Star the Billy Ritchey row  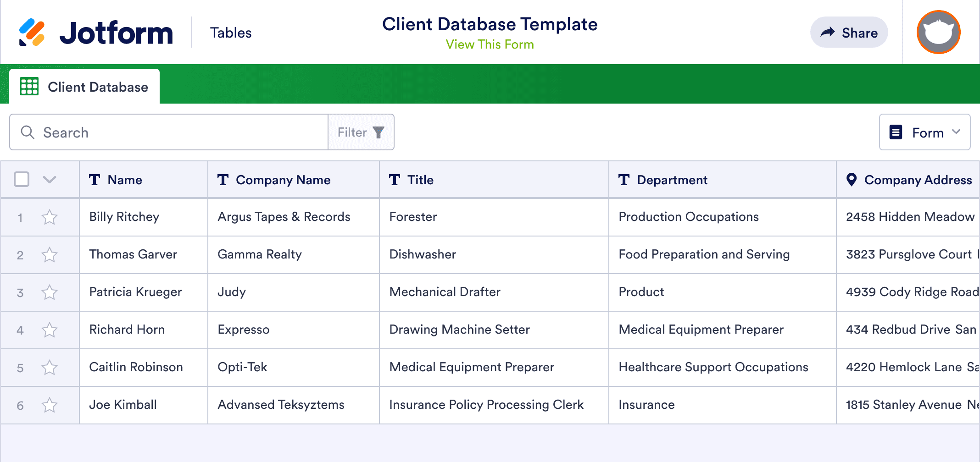[x=50, y=217]
